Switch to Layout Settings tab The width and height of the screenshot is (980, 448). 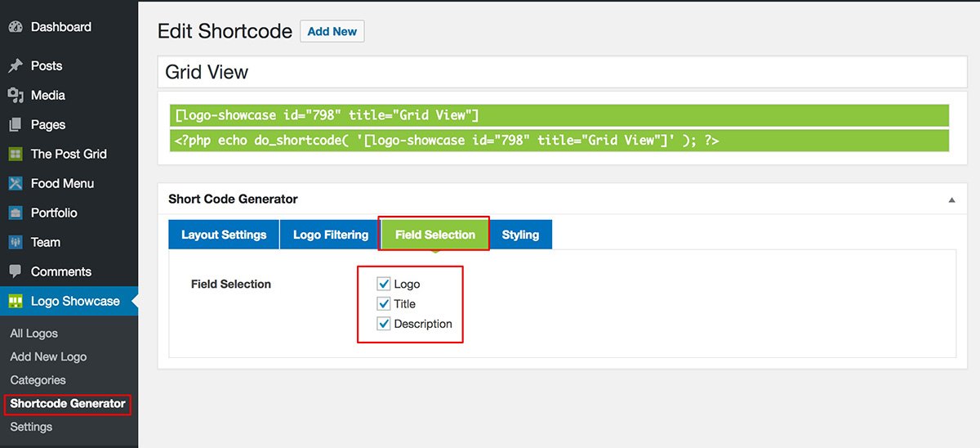[224, 235]
